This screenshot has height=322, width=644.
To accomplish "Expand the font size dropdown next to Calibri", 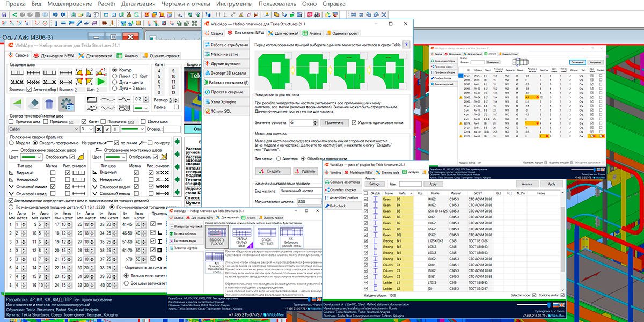I will (x=90, y=129).
